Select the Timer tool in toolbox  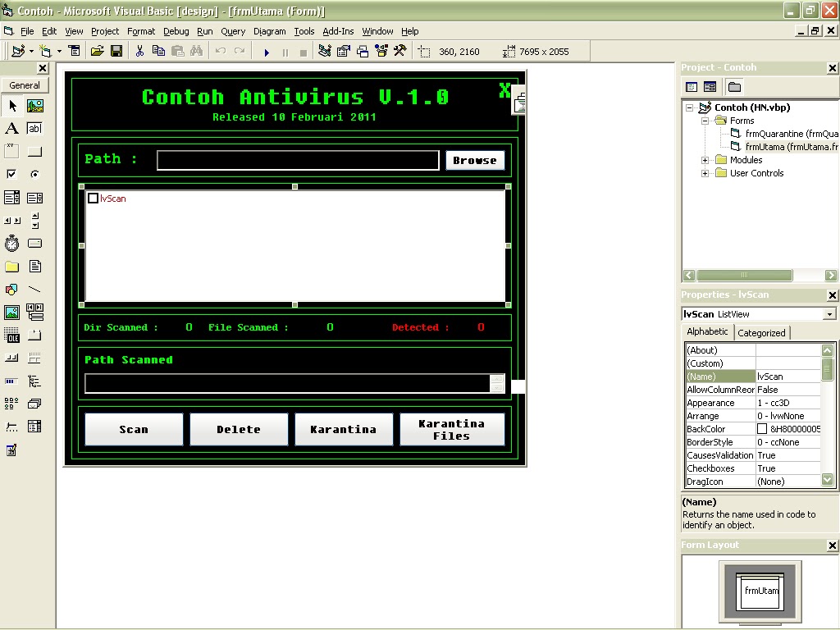[11, 243]
